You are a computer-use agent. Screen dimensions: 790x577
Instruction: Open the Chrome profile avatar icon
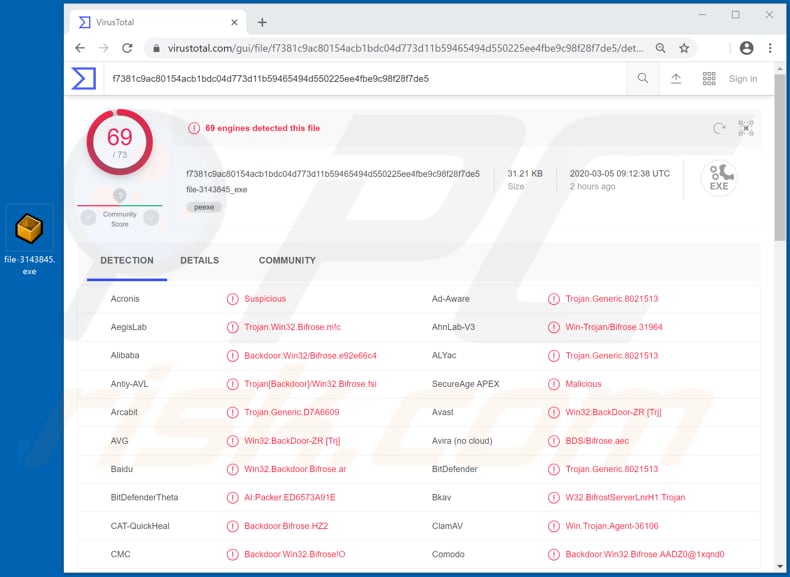point(746,48)
